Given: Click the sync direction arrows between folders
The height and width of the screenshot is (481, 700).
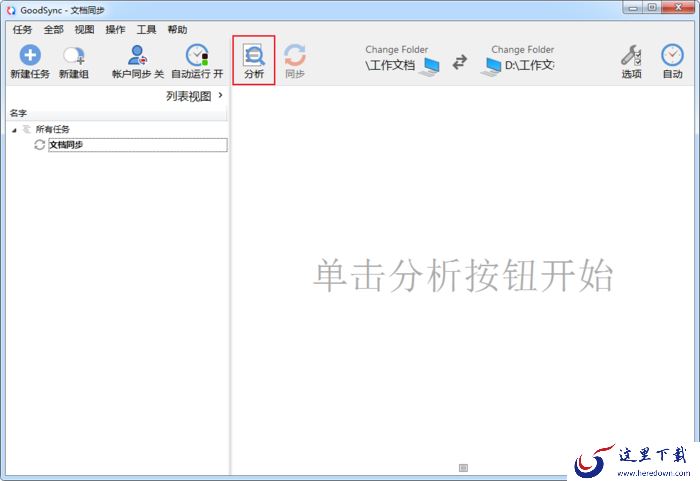Looking at the screenshot, I should (x=459, y=62).
